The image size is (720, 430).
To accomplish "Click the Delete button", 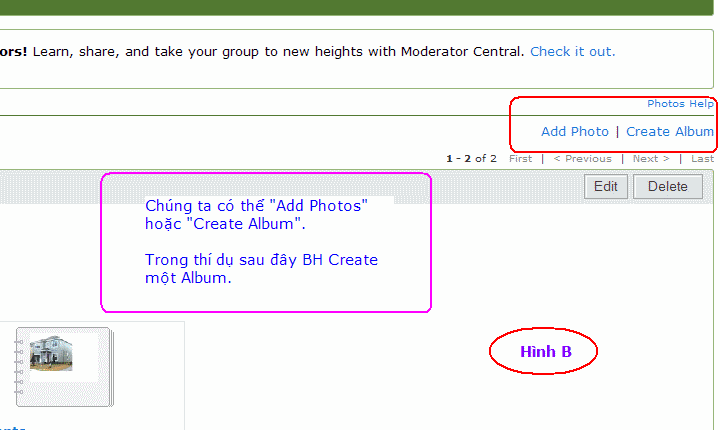I will [x=668, y=187].
